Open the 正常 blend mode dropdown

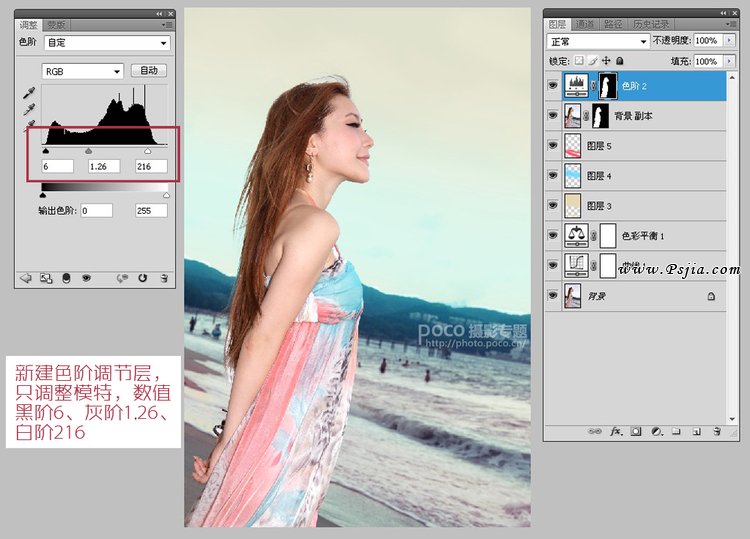(x=598, y=41)
